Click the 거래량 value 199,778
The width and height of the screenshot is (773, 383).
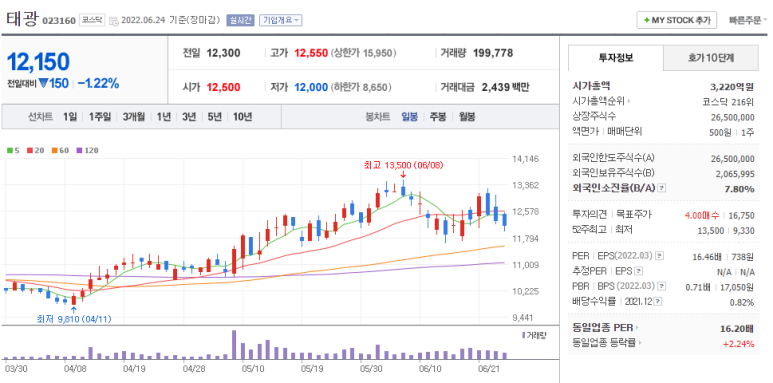493,53
